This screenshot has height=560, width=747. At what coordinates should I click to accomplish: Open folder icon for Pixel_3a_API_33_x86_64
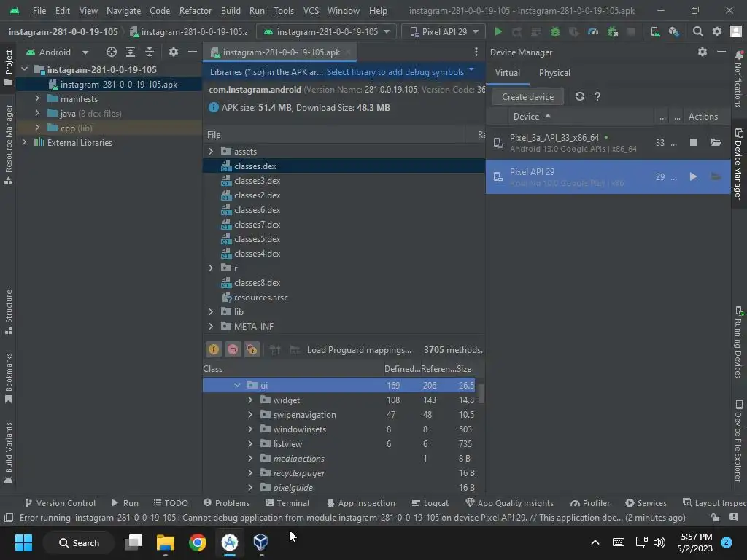[x=716, y=142]
